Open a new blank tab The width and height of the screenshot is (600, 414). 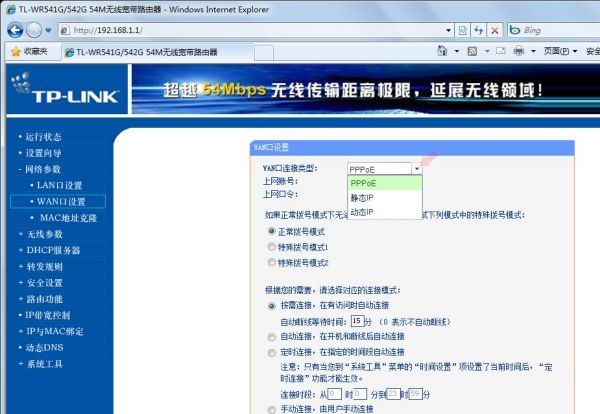(x=264, y=52)
